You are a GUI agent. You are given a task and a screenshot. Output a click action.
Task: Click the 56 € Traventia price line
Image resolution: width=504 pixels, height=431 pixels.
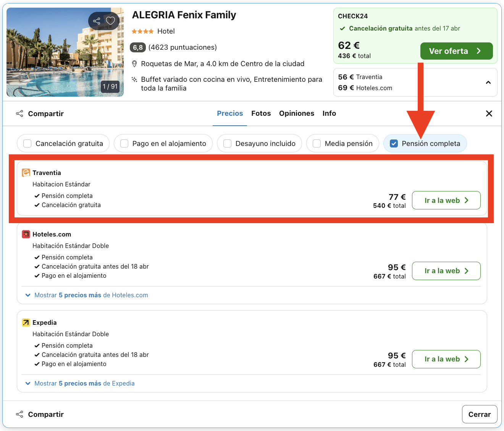360,77
